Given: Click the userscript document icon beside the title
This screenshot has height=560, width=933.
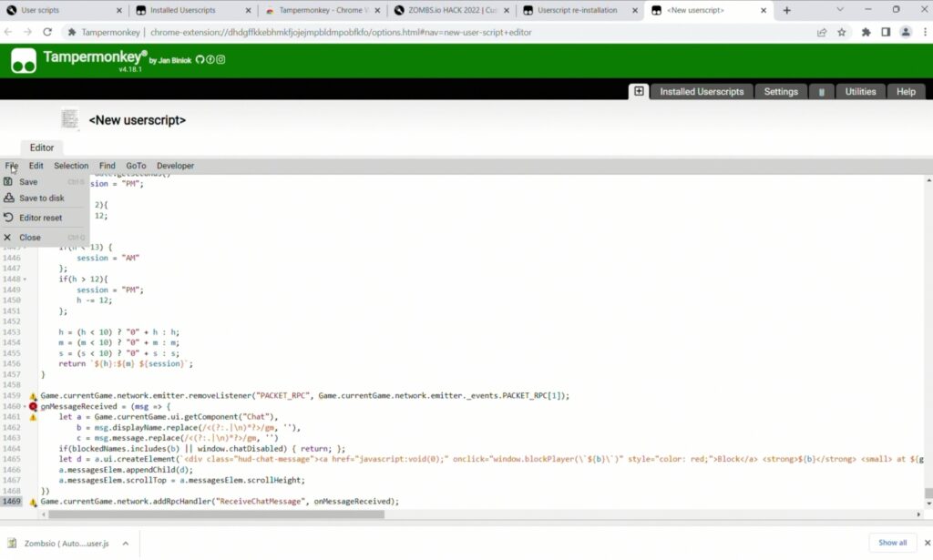Looking at the screenshot, I should pyautogui.click(x=69, y=119).
